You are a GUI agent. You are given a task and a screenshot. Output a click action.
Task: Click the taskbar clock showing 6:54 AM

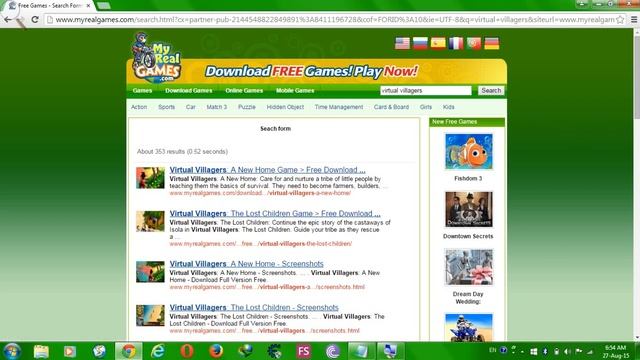pos(616,351)
